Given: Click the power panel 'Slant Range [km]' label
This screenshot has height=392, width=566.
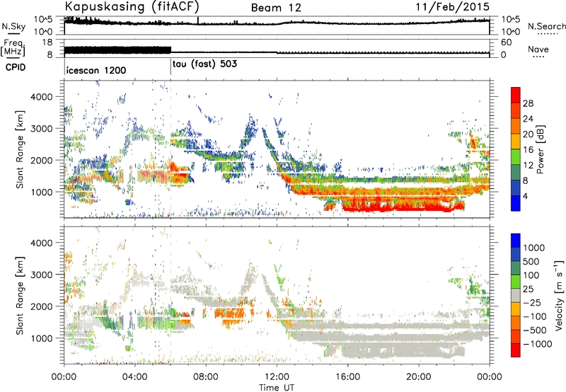Looking at the screenshot, I should (x=20, y=149).
